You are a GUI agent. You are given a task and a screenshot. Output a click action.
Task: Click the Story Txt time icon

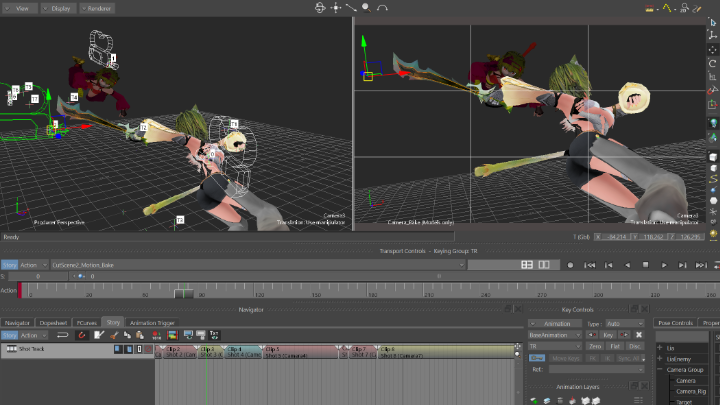(214, 335)
